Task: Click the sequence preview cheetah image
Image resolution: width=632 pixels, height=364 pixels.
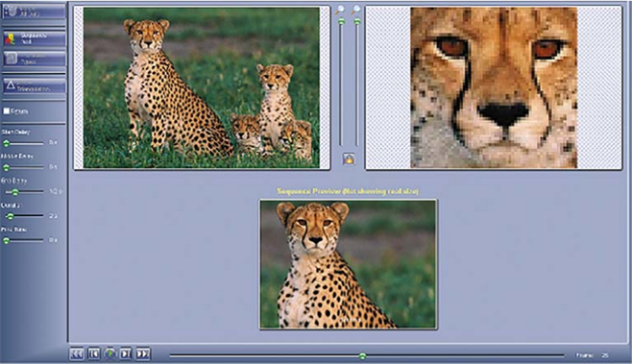Action: click(x=349, y=264)
